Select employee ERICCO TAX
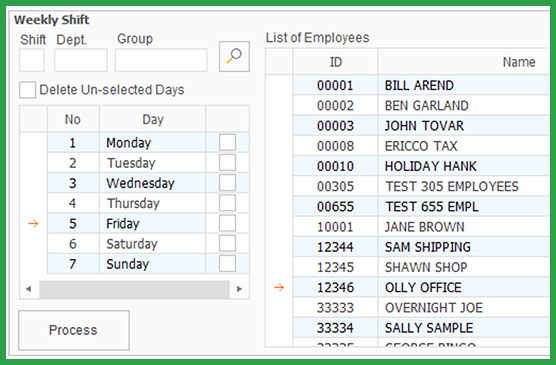This screenshot has width=556, height=365. [464, 146]
